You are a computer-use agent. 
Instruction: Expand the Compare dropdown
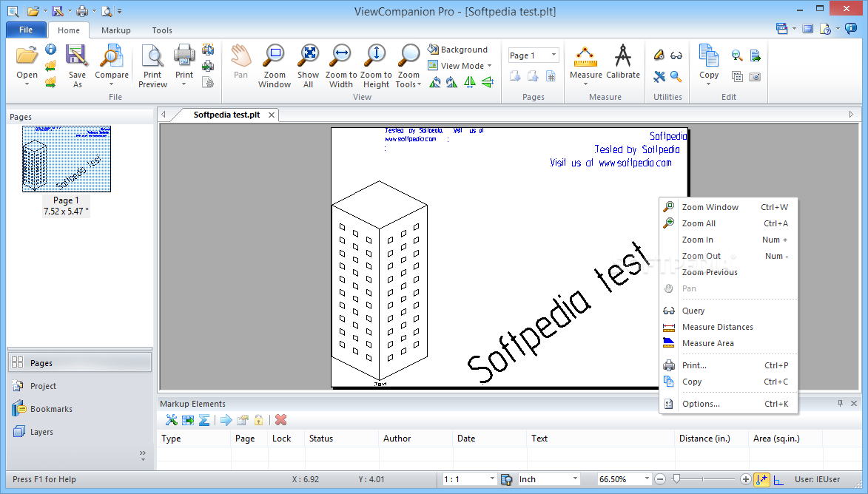click(x=111, y=84)
